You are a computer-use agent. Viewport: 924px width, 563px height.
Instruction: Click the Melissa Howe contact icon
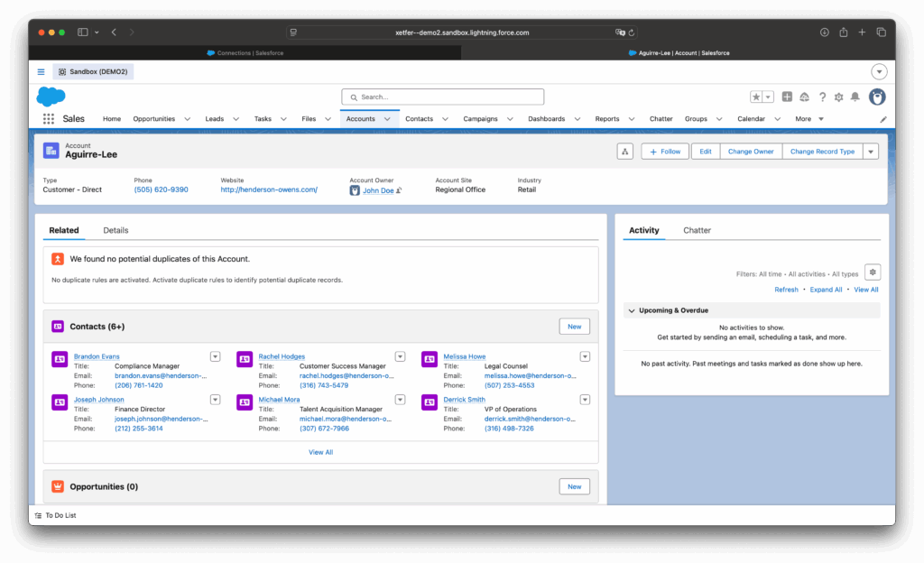pyautogui.click(x=430, y=359)
